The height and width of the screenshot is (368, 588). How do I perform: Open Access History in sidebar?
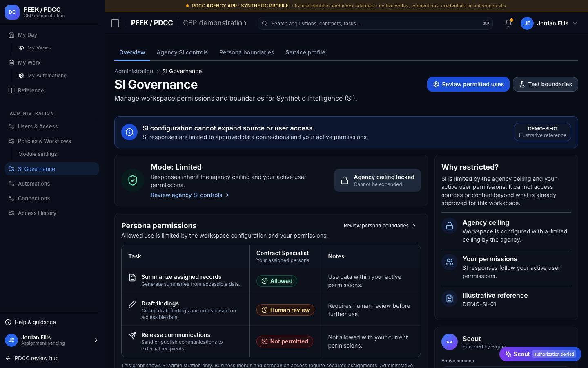[x=52, y=213]
